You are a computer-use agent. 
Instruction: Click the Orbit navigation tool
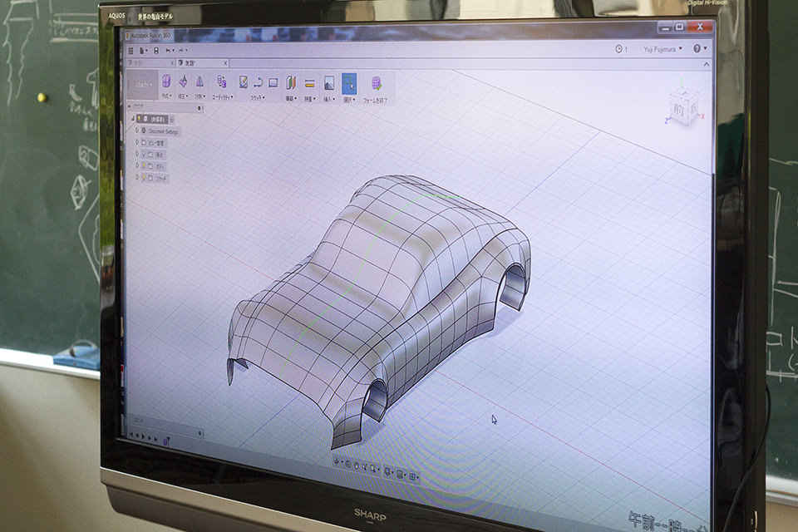pos(337,461)
